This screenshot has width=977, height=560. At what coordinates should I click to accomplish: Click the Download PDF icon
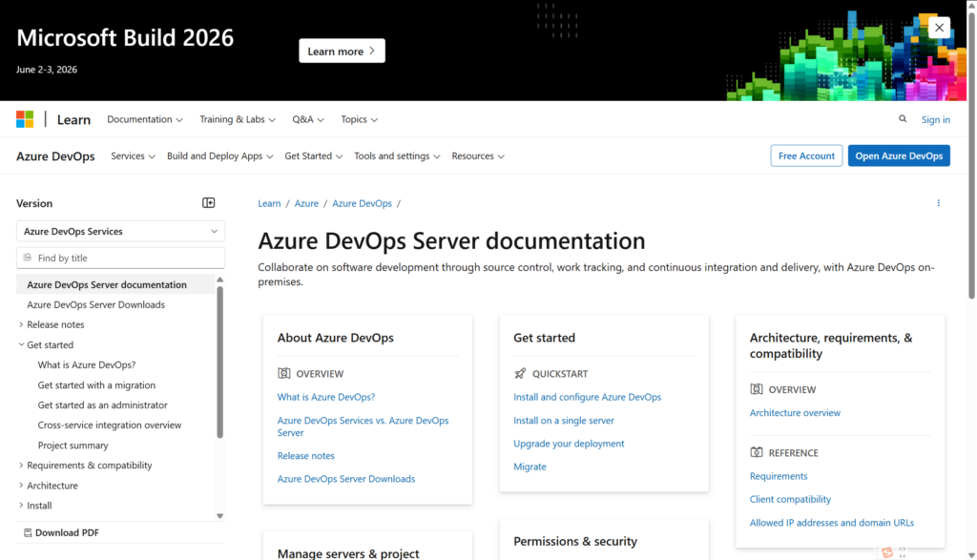(28, 532)
